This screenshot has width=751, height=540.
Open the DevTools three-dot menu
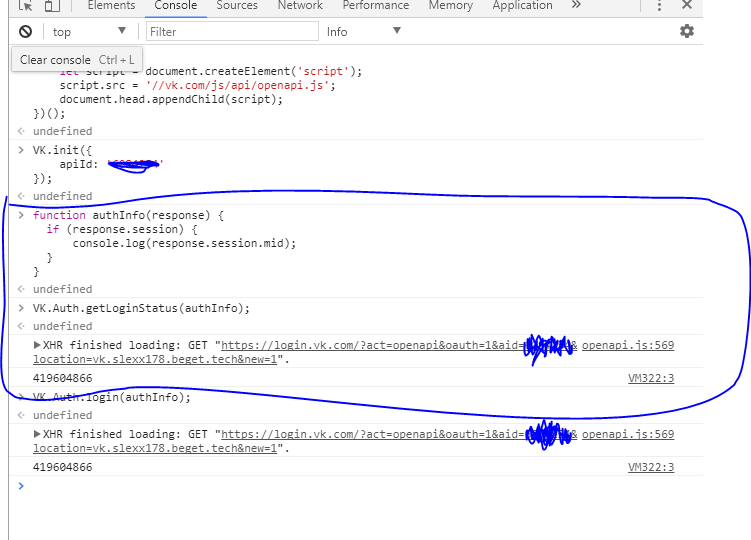click(660, 6)
